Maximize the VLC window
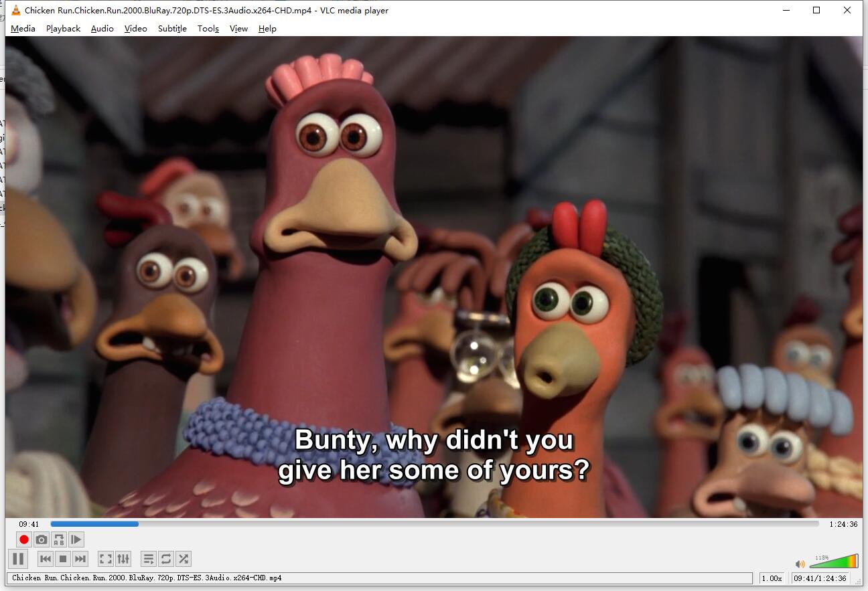The height and width of the screenshot is (591, 868). coord(816,10)
